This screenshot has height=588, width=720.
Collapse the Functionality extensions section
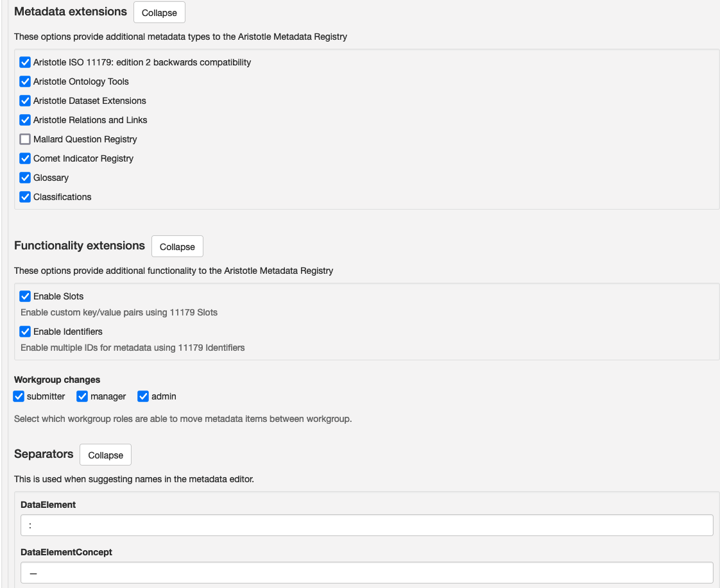[x=177, y=247]
